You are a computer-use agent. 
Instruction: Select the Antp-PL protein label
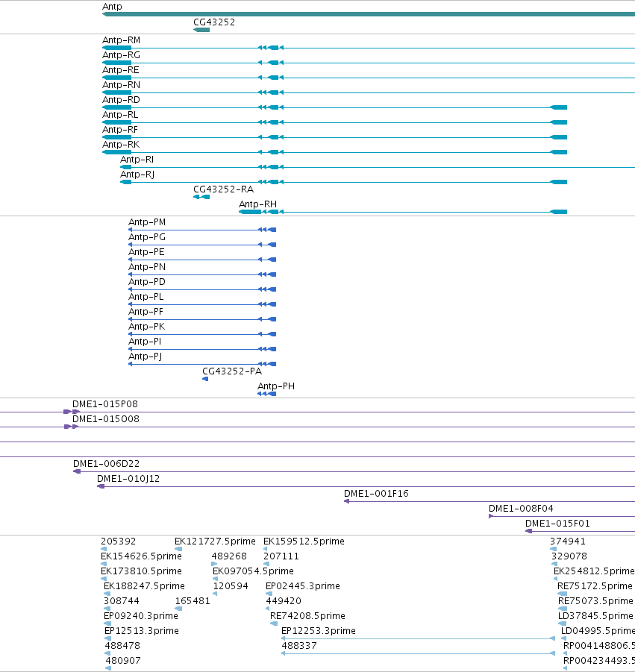(146, 297)
